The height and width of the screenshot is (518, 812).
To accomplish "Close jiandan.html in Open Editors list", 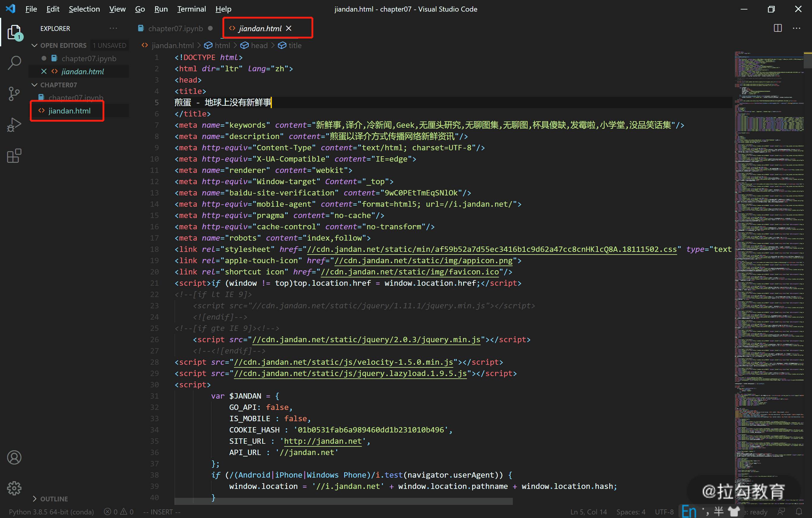I will point(44,72).
